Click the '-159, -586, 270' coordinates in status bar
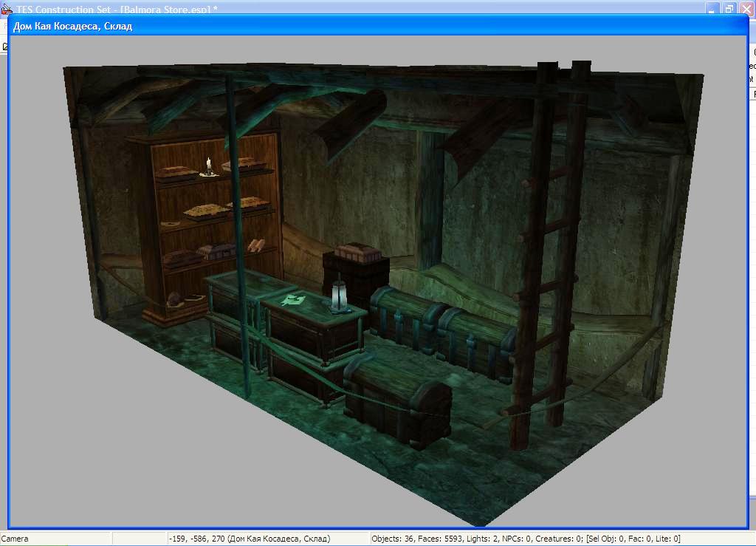The width and height of the screenshot is (756, 546). (196, 539)
